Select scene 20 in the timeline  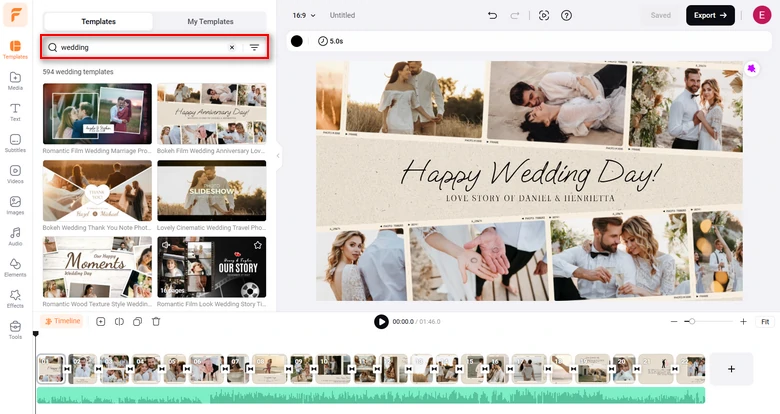coord(624,369)
